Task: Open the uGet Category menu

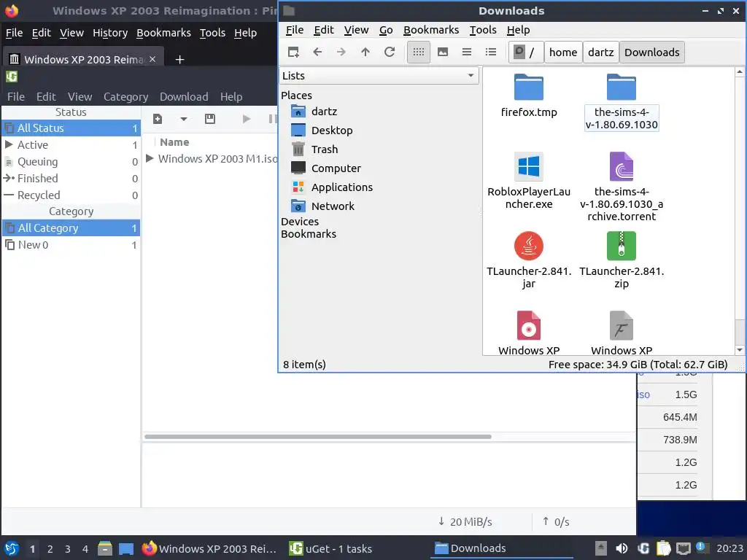Action: pyautogui.click(x=125, y=97)
